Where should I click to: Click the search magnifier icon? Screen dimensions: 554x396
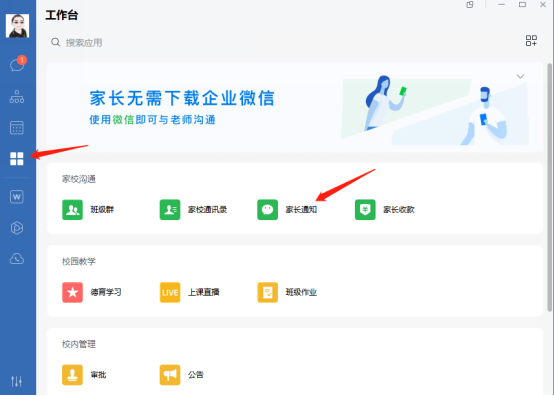pos(55,42)
